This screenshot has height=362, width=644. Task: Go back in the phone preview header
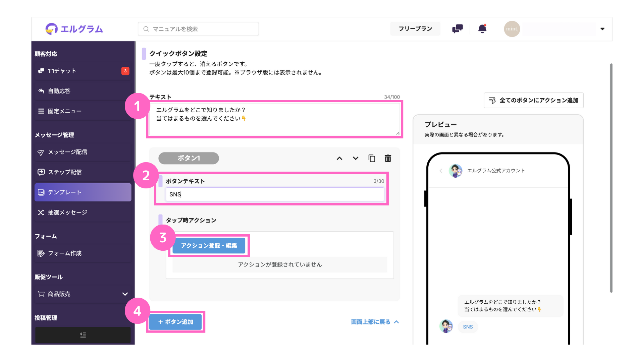pyautogui.click(x=441, y=171)
